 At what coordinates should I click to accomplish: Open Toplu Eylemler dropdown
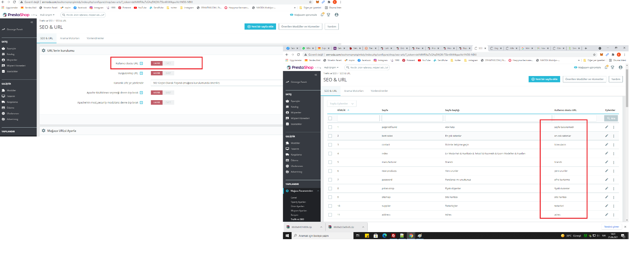(x=341, y=103)
